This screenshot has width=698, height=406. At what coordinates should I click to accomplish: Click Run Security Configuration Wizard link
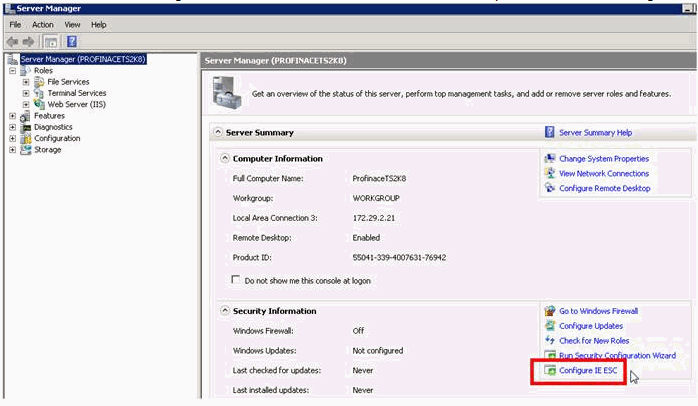pyautogui.click(x=617, y=355)
